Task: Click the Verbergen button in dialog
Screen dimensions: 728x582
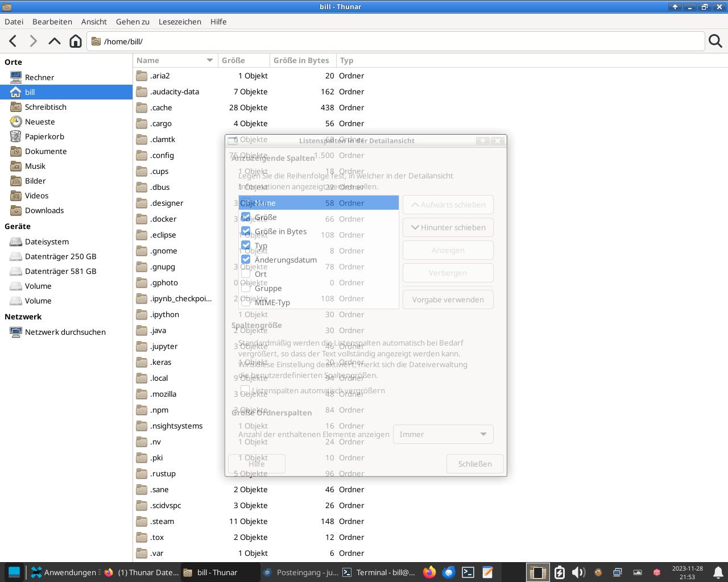Action: (x=448, y=273)
